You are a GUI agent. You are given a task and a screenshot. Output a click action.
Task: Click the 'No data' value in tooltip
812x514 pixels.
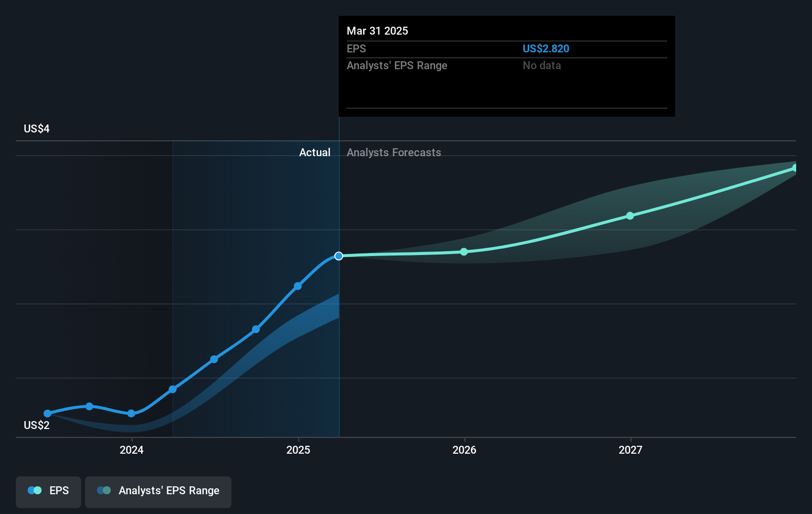click(542, 66)
